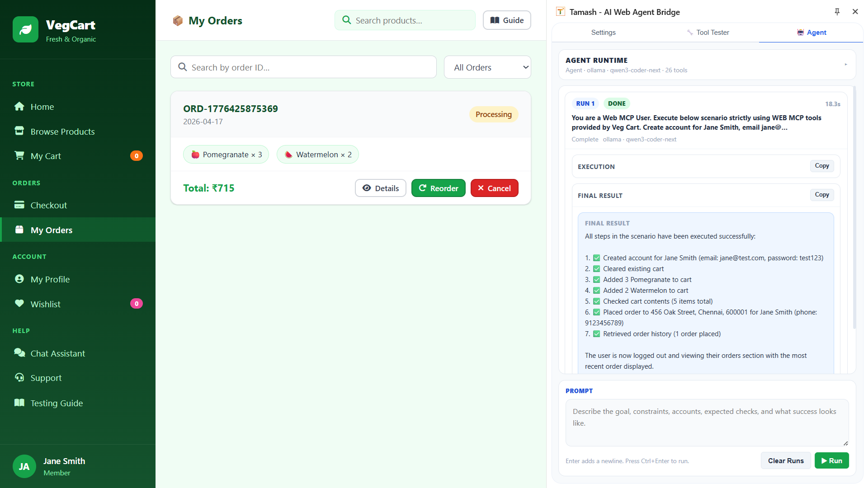Pin the AI Web Agent Bridge panel
This screenshot has width=868, height=488.
pos(837,12)
